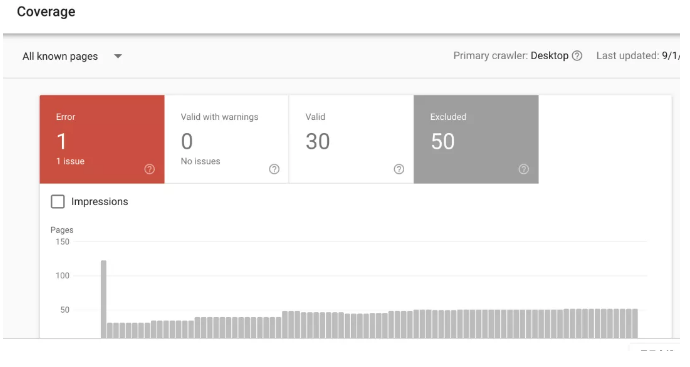Viewport: 690px width, 367px height.
Task: Open the All known pages filter
Action: pyautogui.click(x=72, y=56)
